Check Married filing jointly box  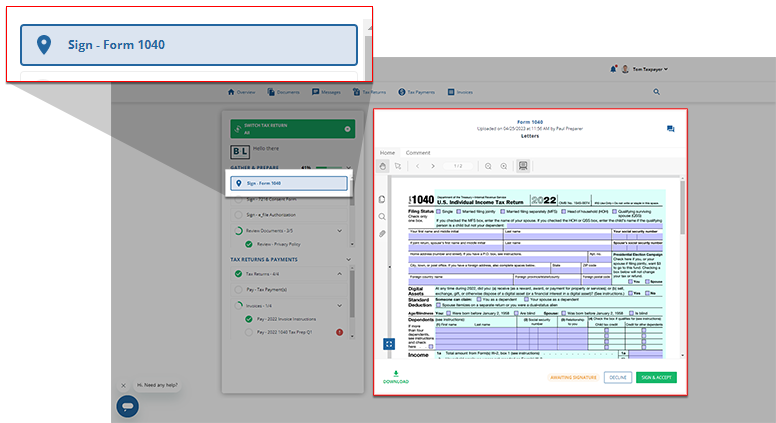pos(459,211)
